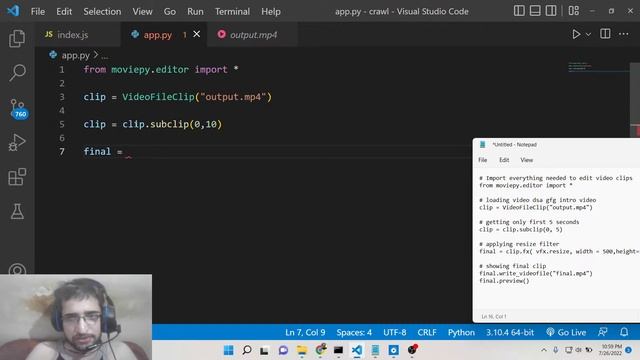The image size is (640, 360).
Task: Run the Python file play button
Action: 576,34
